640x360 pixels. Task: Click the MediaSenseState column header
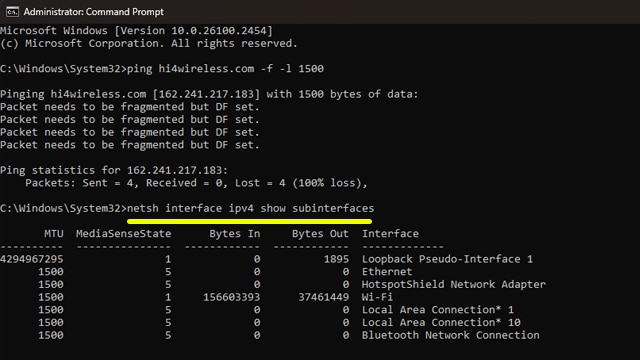124,234
